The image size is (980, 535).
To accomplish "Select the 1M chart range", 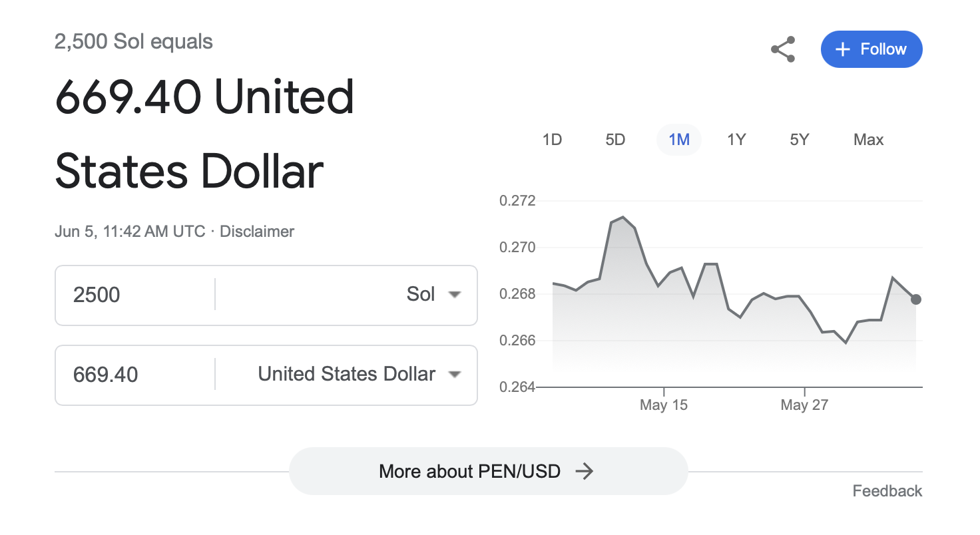I will click(679, 140).
